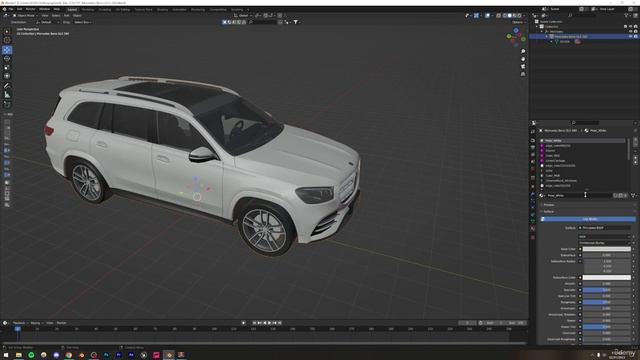Click the Base Color swatch

point(606,249)
